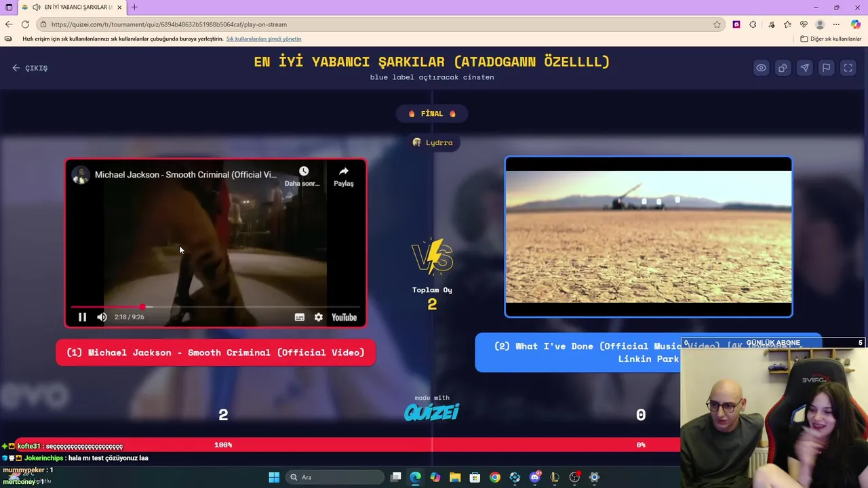Open League of Legends taskbar icon
Image resolution: width=868 pixels, height=488 pixels.
point(555,477)
